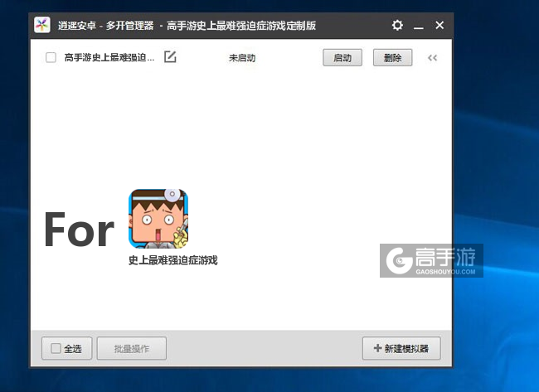This screenshot has height=392, width=539.
Task: Click the 删除 button
Action: point(392,58)
